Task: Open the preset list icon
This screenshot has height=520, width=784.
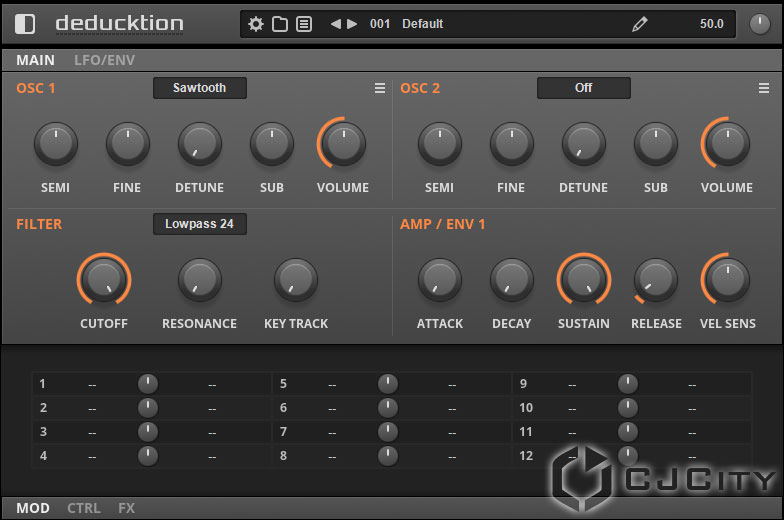Action: tap(304, 24)
